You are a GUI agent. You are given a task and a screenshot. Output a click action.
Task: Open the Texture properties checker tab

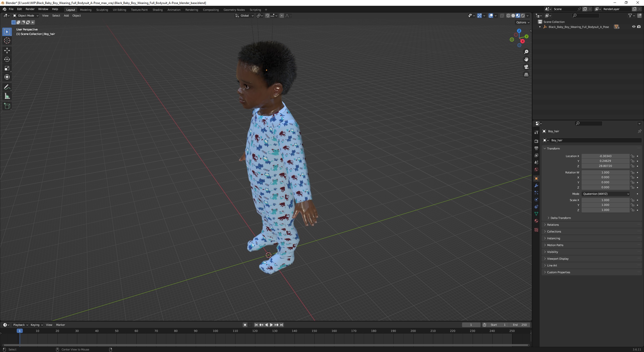click(536, 230)
